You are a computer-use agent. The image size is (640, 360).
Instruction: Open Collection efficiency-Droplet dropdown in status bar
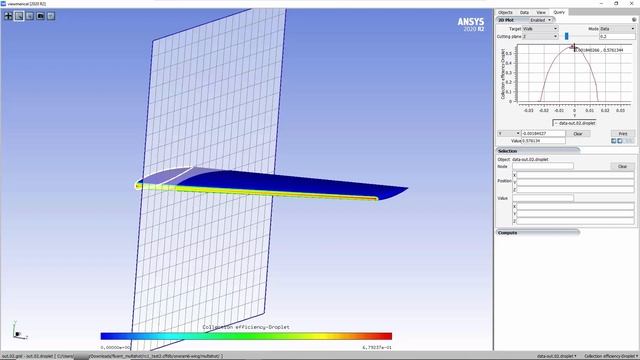click(611, 356)
